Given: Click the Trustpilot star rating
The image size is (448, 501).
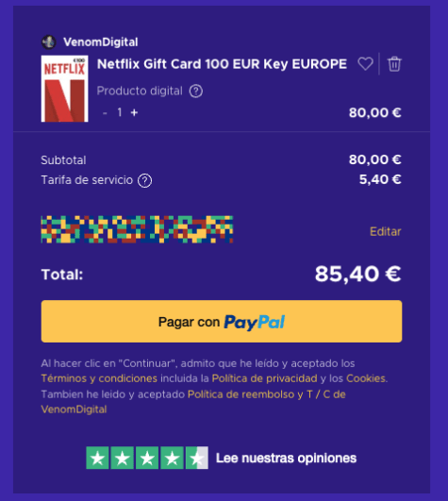Looking at the screenshot, I should [x=147, y=458].
